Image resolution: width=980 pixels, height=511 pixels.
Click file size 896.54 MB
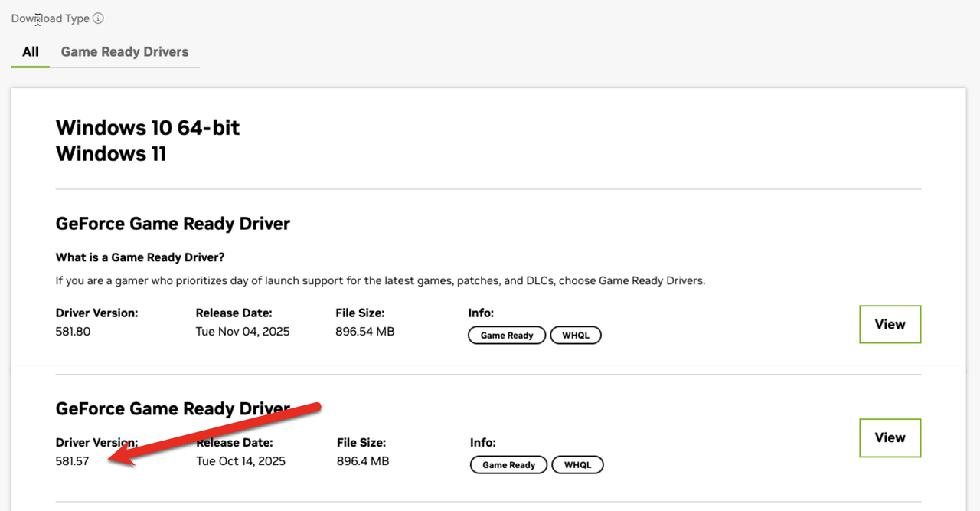(365, 332)
